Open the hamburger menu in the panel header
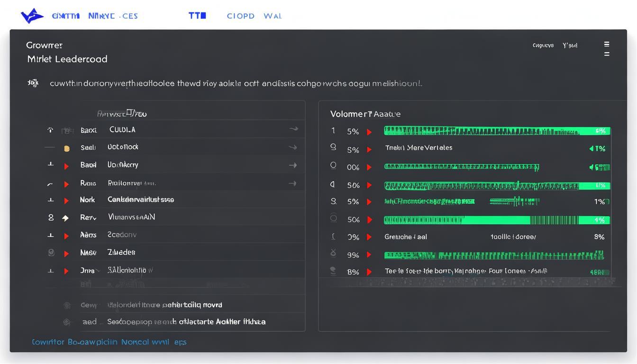The width and height of the screenshot is (637, 364). tap(606, 49)
